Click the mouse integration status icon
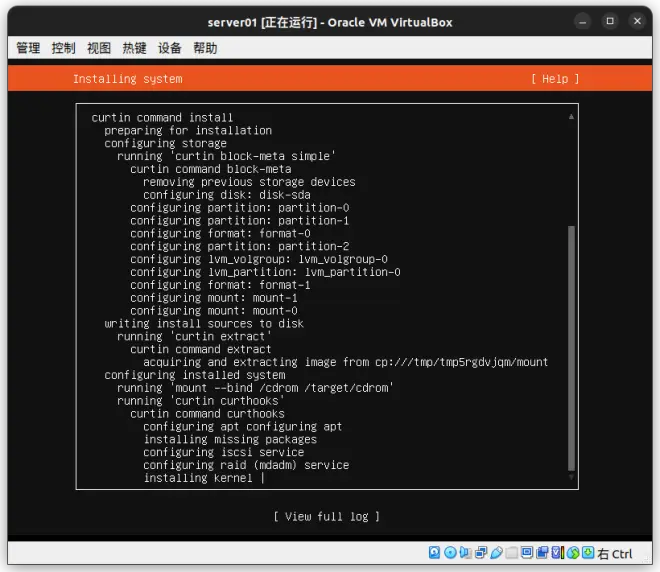This screenshot has width=660, height=572. (572, 553)
